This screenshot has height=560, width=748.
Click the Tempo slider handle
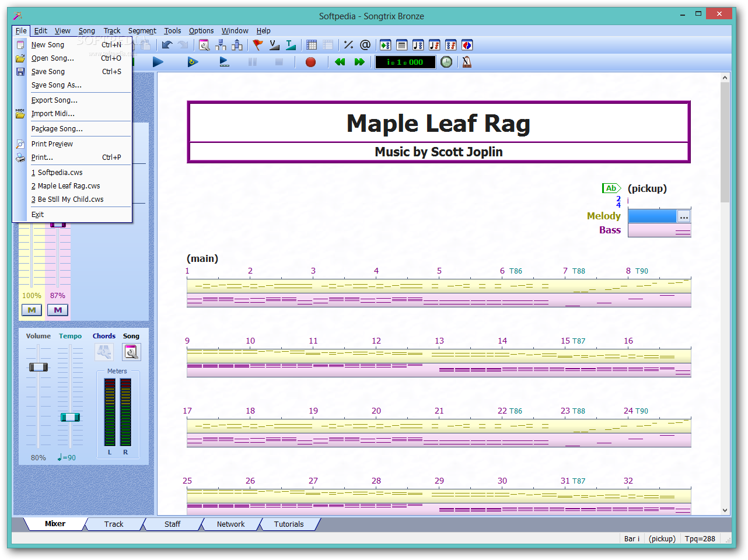pos(70,417)
